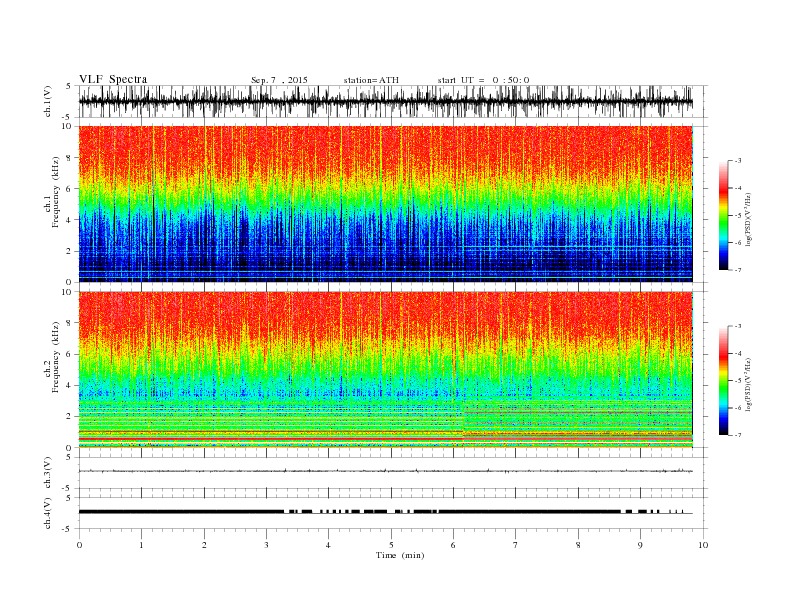Viewport: 792px width, 612px height.
Task: Click the time axis tick label "3"
Action: tap(266, 545)
